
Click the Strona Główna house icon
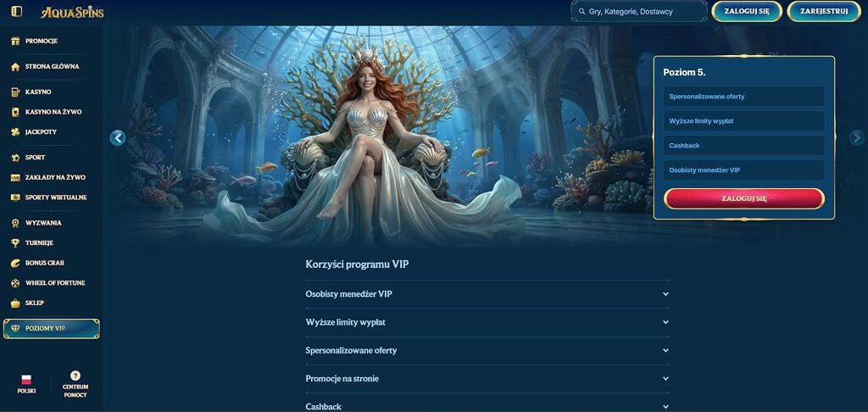pyautogui.click(x=15, y=66)
